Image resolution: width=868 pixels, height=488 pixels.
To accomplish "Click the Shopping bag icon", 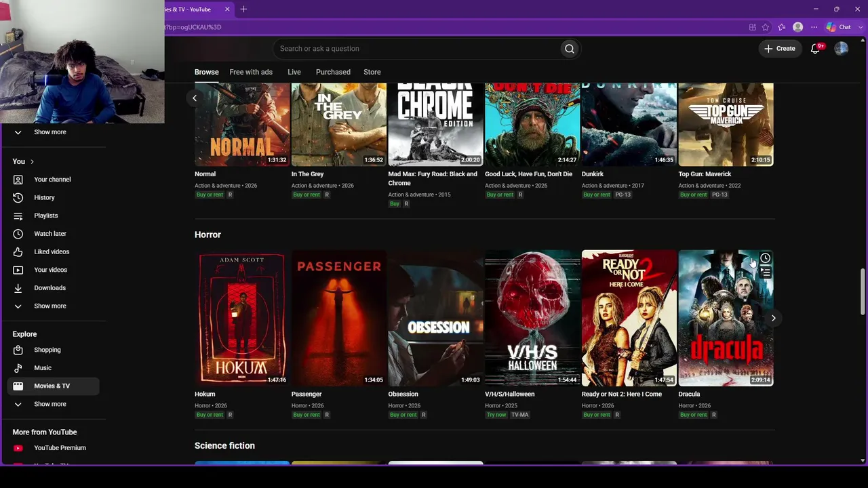I will click(x=18, y=350).
